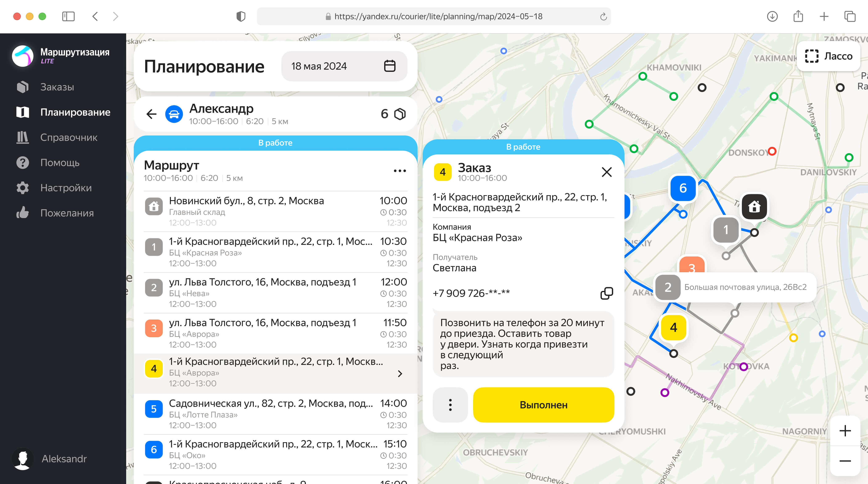
Task: Reload the page
Action: pyautogui.click(x=603, y=17)
